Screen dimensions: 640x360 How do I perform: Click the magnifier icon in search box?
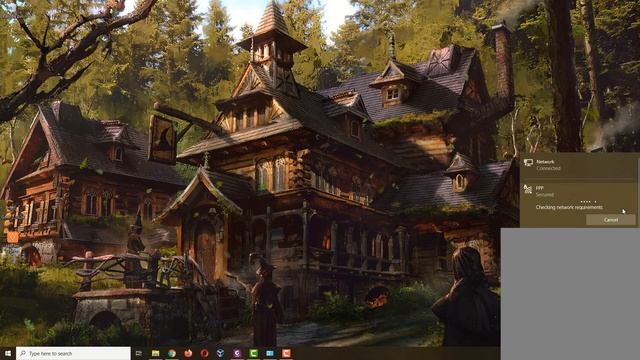coord(23,353)
